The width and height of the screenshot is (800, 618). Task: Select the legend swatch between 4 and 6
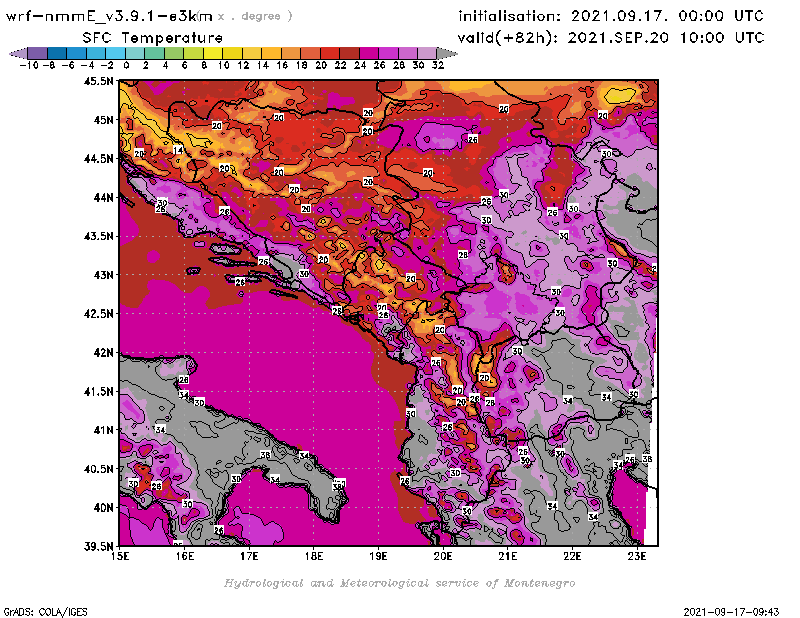pyautogui.click(x=174, y=53)
